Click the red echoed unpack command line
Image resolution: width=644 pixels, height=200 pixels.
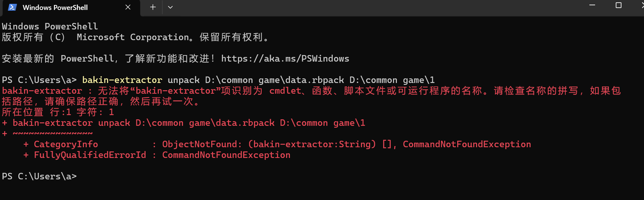[183, 123]
